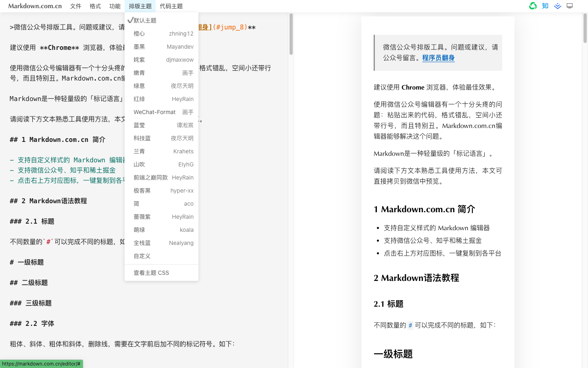This screenshot has width=588, height=368.
Task: Apply the 蓝莹 theme by 谭淞宸
Action: [x=161, y=125]
